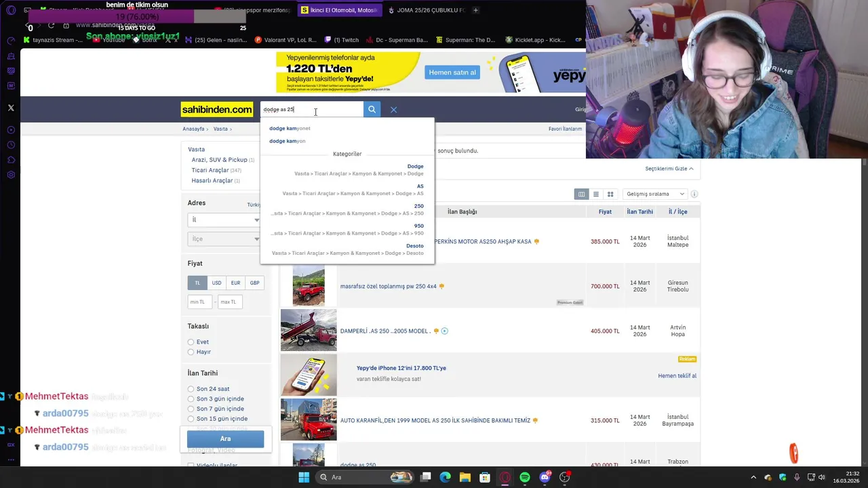This screenshot has height=488, width=868.
Task: Open the İlçe district dropdown
Action: 224,239
